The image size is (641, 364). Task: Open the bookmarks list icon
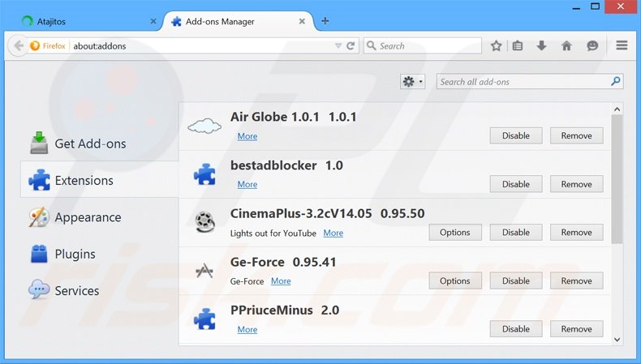[x=518, y=45]
